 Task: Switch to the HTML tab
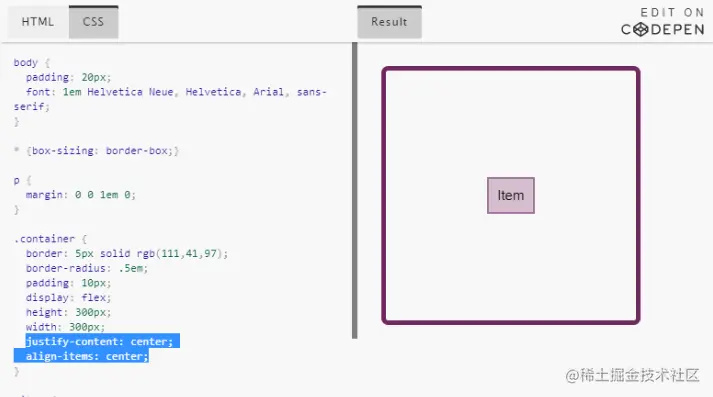click(38, 22)
